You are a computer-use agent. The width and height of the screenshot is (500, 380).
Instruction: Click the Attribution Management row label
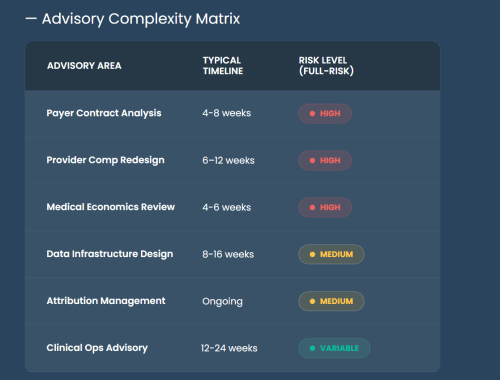pos(106,301)
